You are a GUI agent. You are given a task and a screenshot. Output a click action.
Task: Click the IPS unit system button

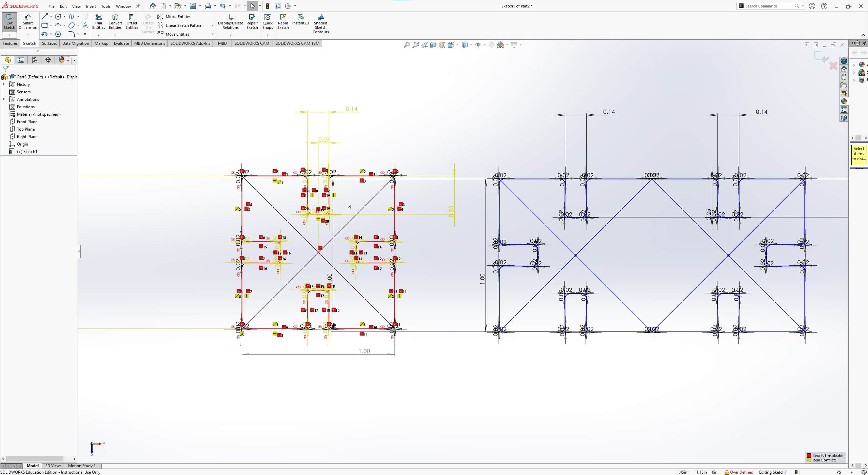pyautogui.click(x=838, y=472)
